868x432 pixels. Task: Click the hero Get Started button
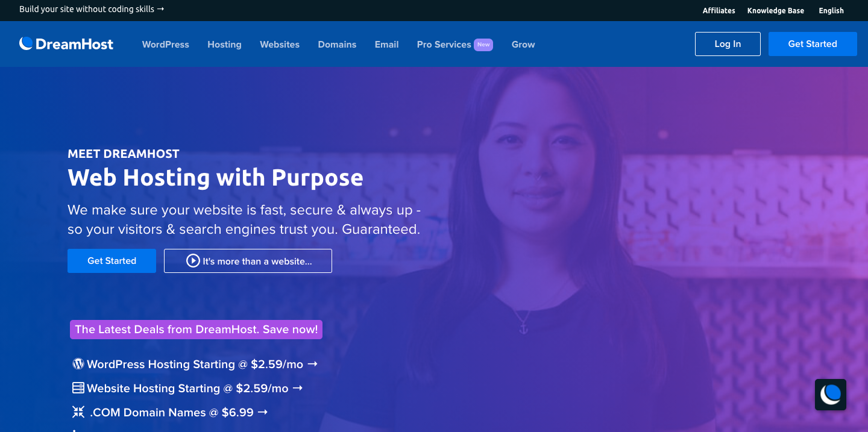[112, 261]
